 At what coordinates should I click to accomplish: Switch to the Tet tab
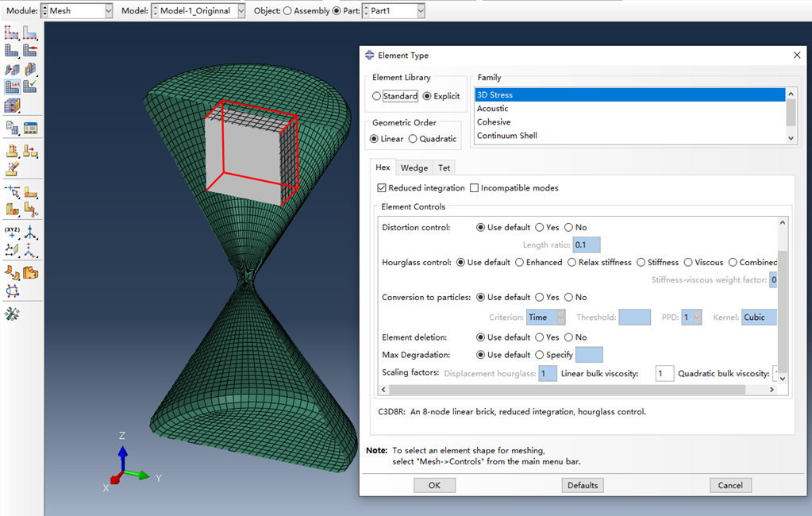444,168
